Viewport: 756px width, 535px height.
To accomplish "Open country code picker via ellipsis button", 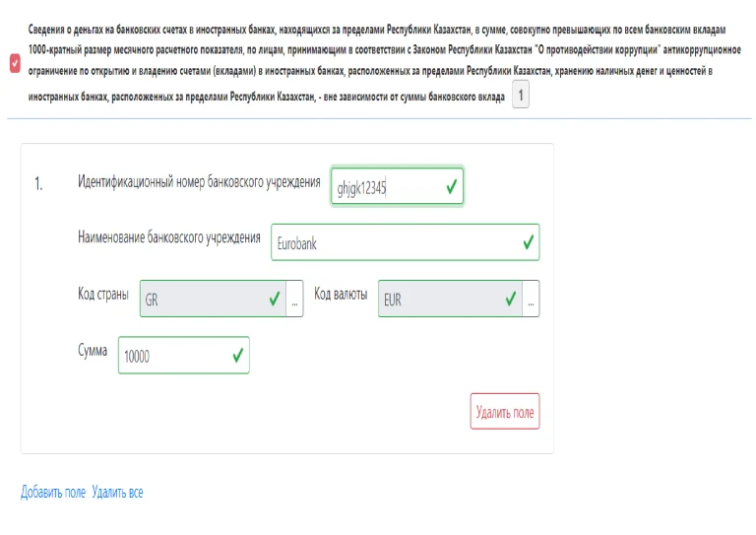I will 294,300.
